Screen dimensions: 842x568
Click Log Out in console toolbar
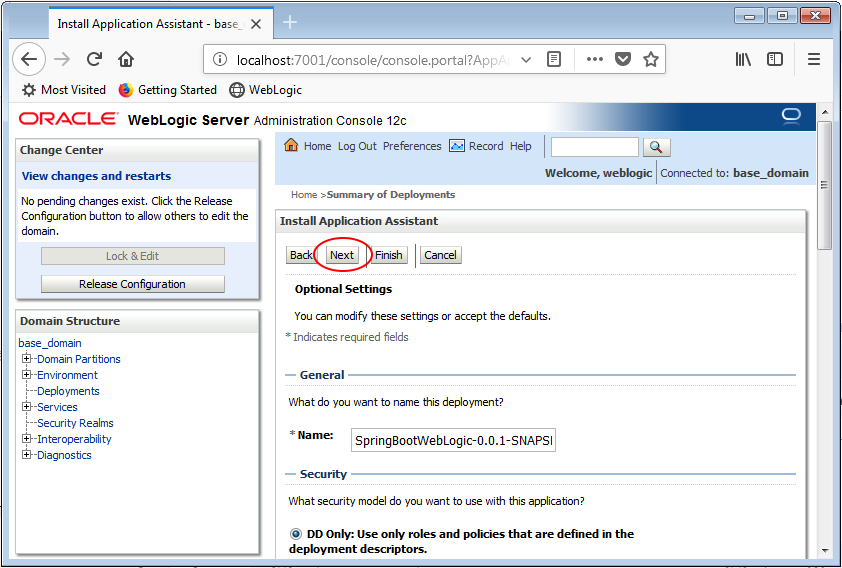[357, 146]
